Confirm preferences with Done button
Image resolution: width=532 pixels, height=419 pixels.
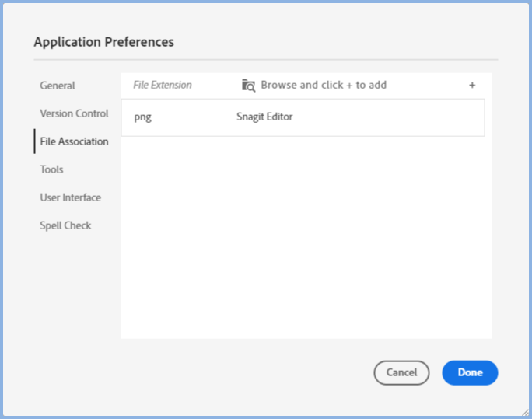[x=470, y=372]
